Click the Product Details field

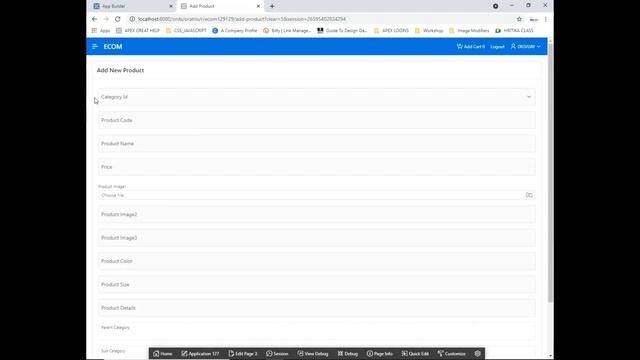pos(317,308)
